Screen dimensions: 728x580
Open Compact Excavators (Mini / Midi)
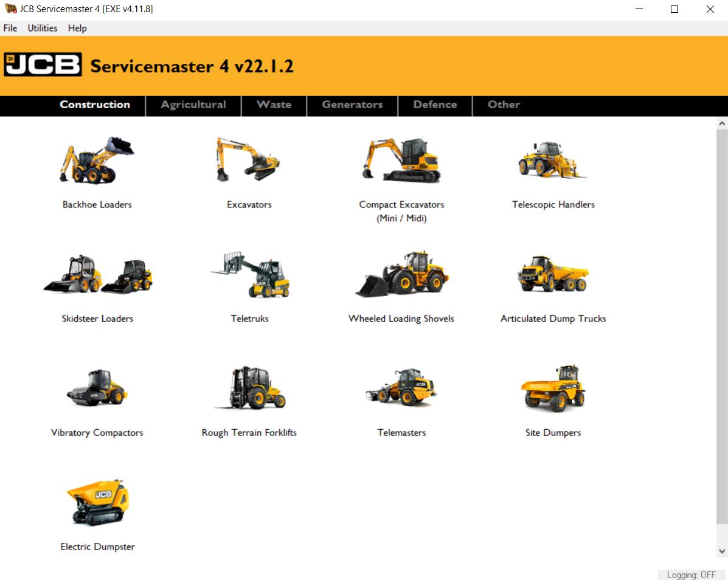tap(401, 159)
